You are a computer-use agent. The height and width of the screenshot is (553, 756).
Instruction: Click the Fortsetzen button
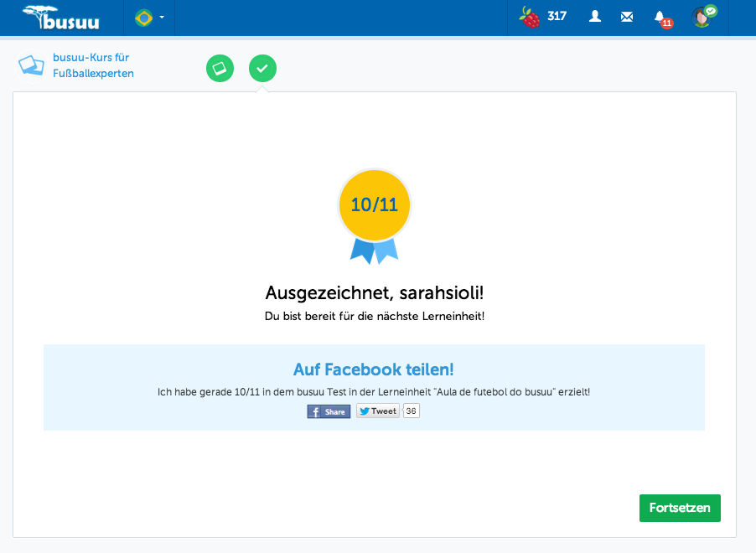click(680, 508)
